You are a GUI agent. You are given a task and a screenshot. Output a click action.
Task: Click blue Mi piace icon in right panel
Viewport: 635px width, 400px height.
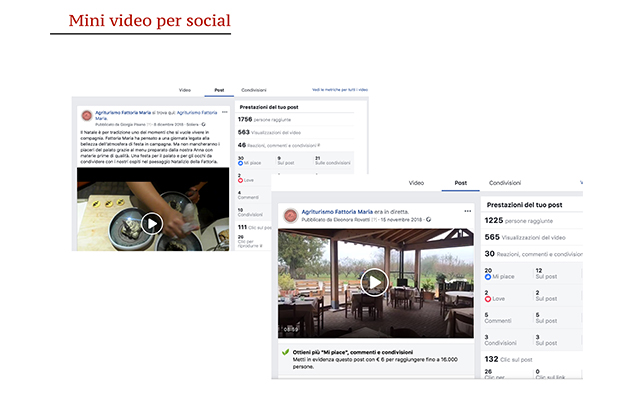tap(488, 277)
